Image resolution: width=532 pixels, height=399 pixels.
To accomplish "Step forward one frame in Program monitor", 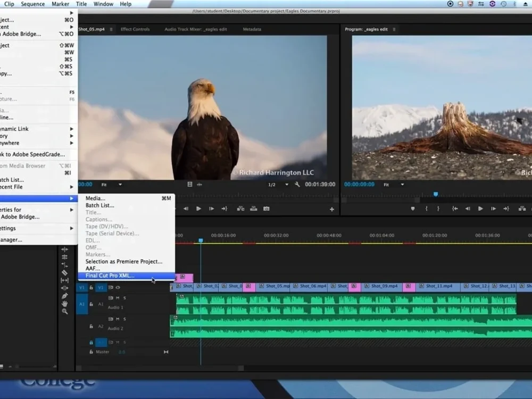I will 493,209.
